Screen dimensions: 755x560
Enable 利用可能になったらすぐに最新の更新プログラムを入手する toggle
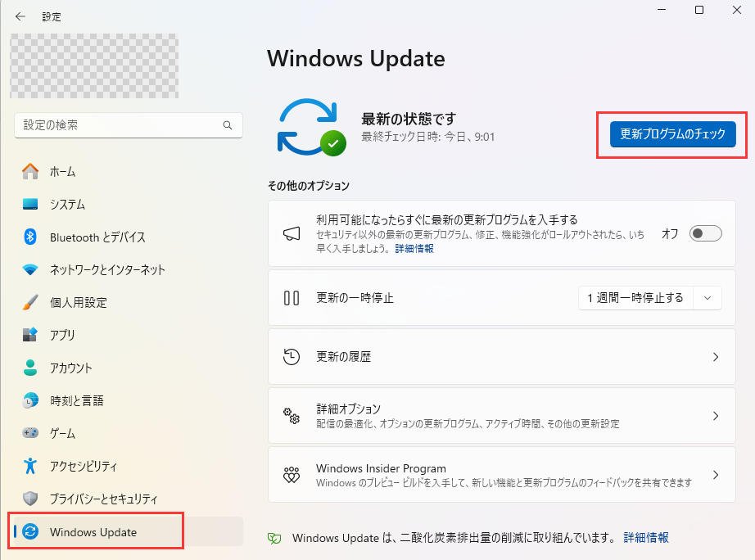[x=704, y=233]
